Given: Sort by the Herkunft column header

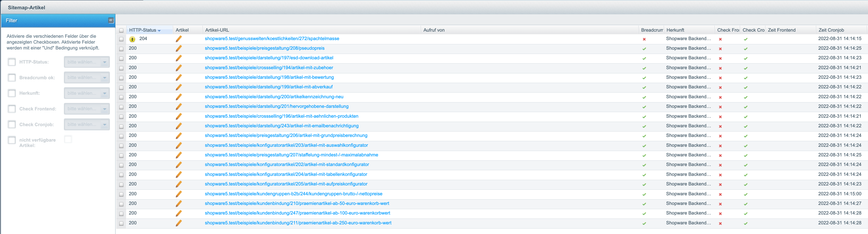Looking at the screenshot, I should click(689, 30).
